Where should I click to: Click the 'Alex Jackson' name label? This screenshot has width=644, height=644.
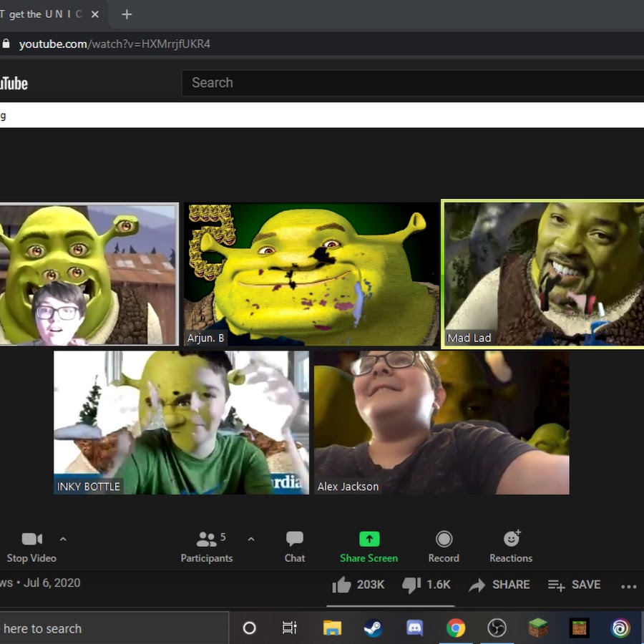pyautogui.click(x=348, y=487)
